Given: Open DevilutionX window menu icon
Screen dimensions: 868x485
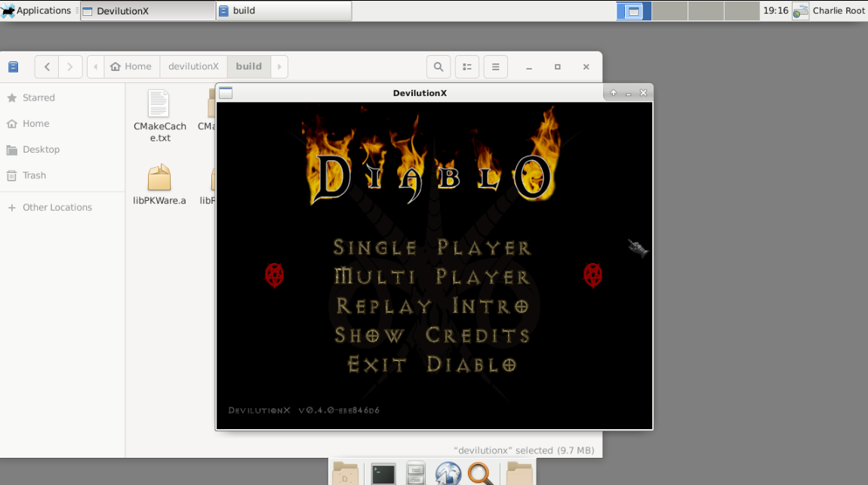Looking at the screenshot, I should tap(226, 93).
